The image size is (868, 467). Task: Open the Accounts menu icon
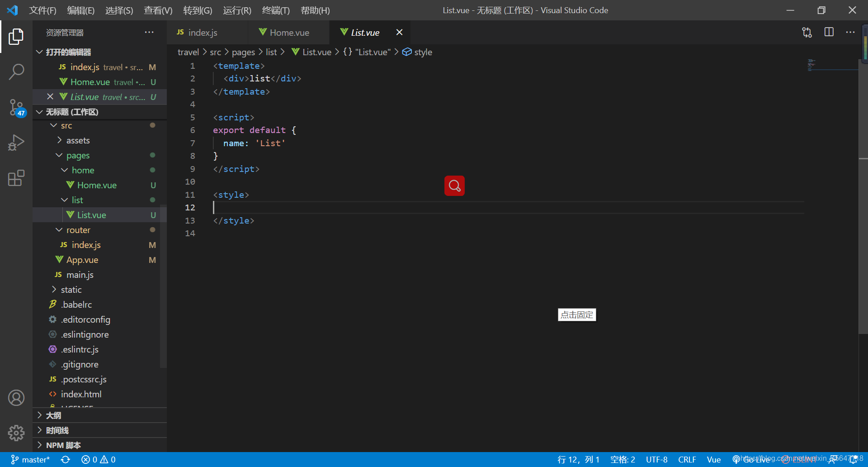point(16,398)
